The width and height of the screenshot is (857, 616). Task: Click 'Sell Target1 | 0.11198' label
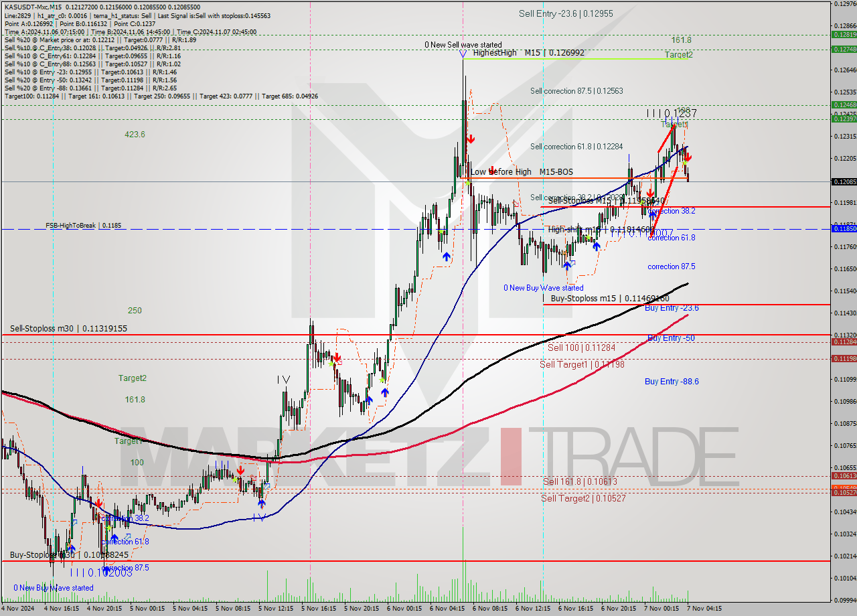coord(582,364)
